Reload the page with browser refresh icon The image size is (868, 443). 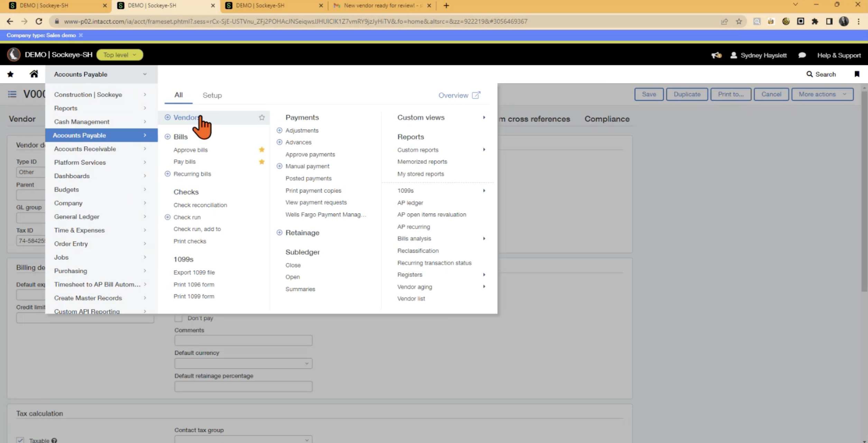pos(39,21)
